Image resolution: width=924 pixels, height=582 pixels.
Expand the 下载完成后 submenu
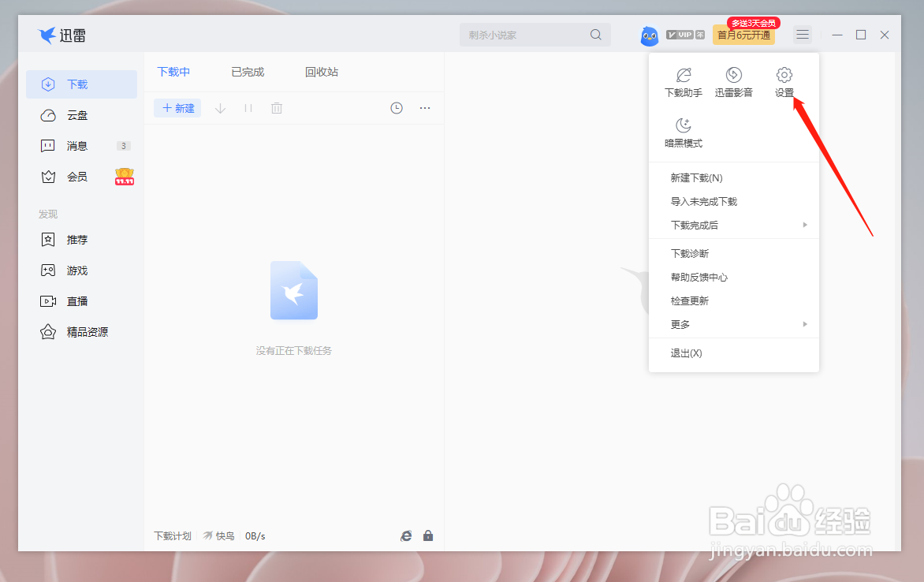coord(733,225)
